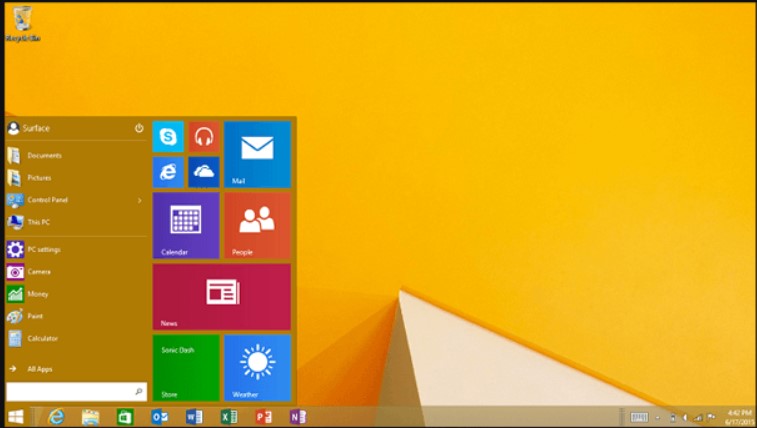This screenshot has width=757, height=428.
Task: Click the volume speaker tray icon
Action: [685, 418]
